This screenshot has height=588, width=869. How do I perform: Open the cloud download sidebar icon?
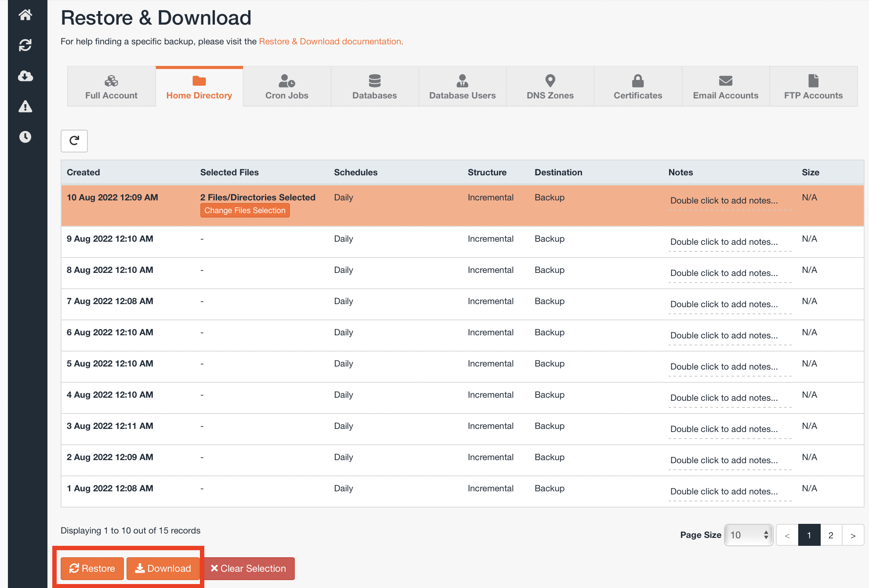click(x=25, y=76)
